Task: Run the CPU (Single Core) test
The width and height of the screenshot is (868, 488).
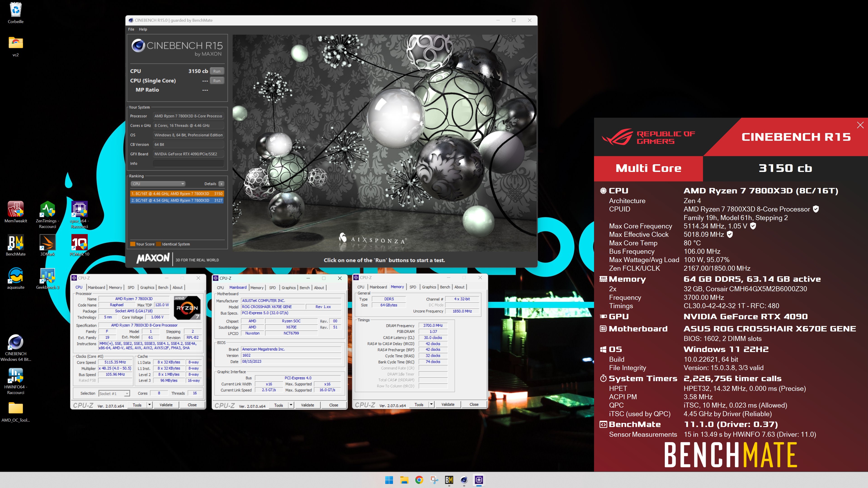Action: [217, 81]
